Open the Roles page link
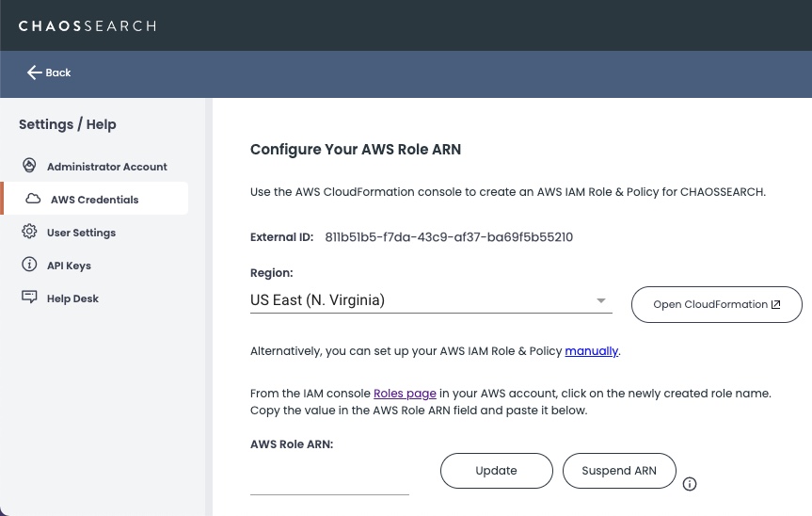This screenshot has height=516, width=812. tap(405, 394)
